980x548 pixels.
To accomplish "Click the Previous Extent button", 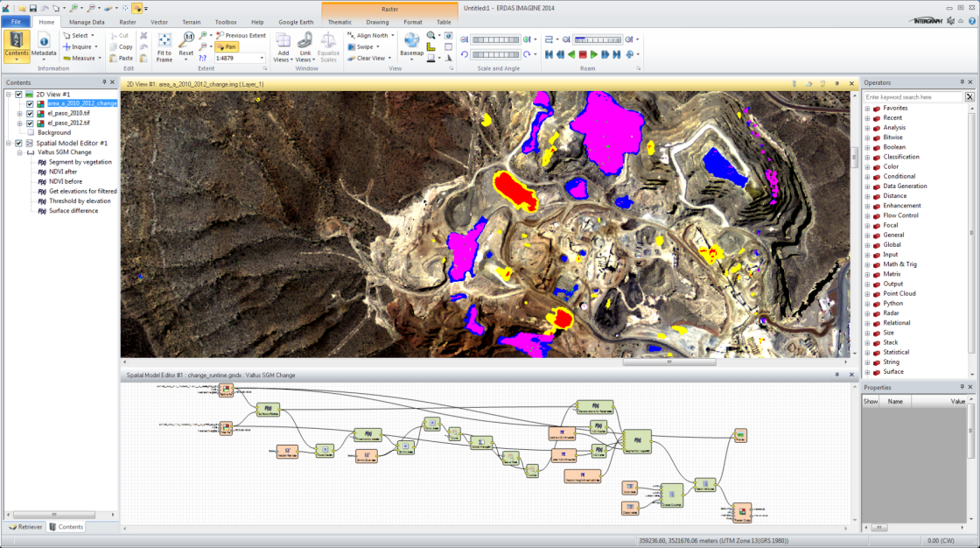I will pyautogui.click(x=240, y=36).
